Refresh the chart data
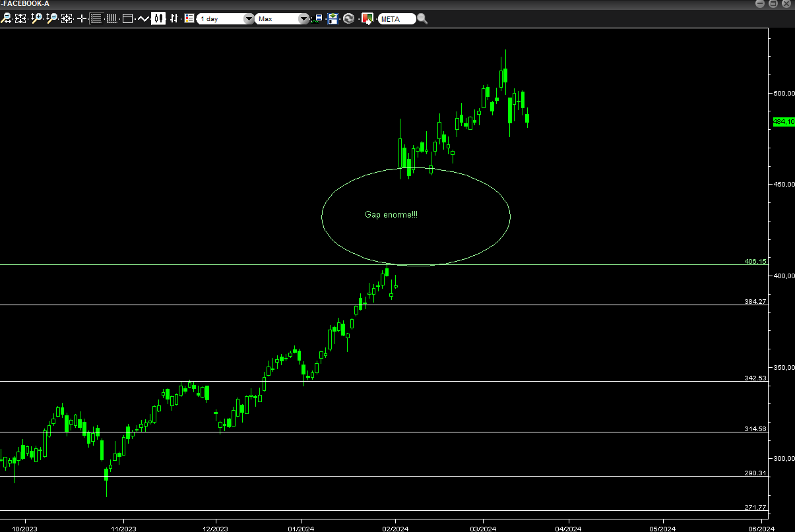The height and width of the screenshot is (532, 795). pyautogui.click(x=348, y=18)
